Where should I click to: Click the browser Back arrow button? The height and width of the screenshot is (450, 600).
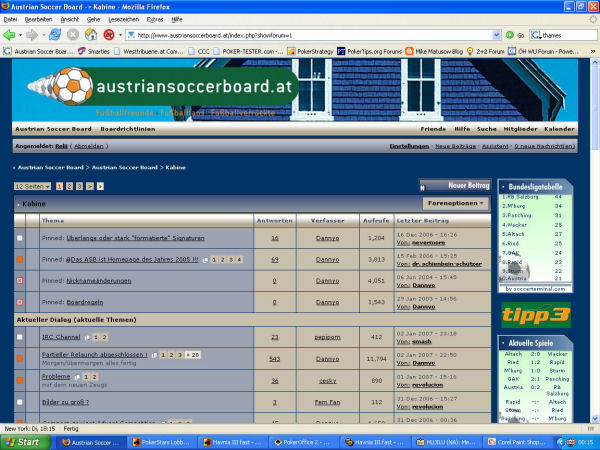[12, 34]
